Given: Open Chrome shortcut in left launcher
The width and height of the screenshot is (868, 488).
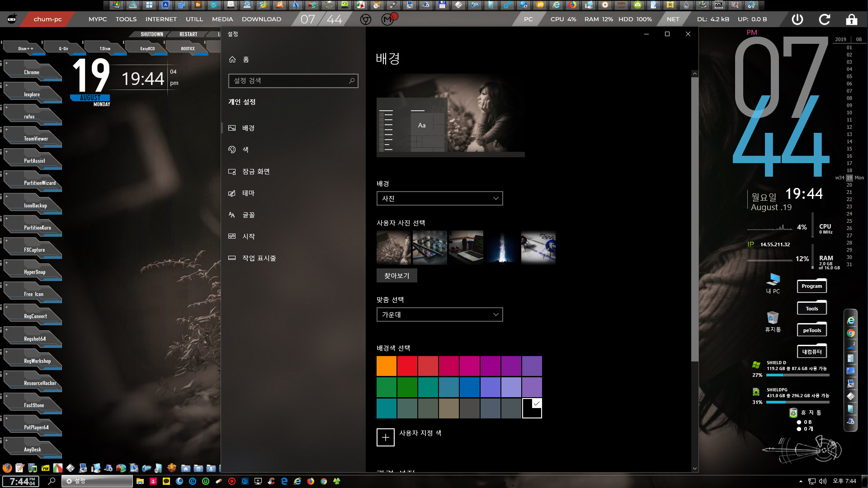Looking at the screenshot, I should pos(33,72).
